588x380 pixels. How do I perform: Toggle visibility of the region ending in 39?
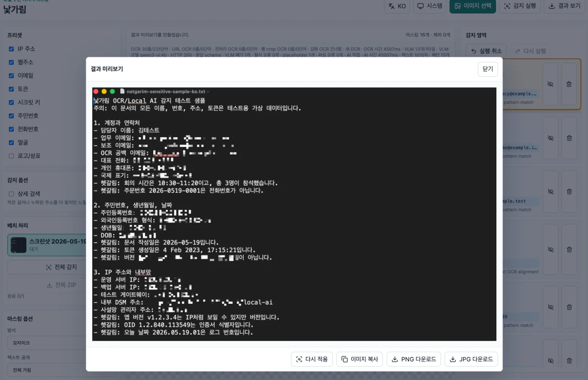tap(550, 307)
